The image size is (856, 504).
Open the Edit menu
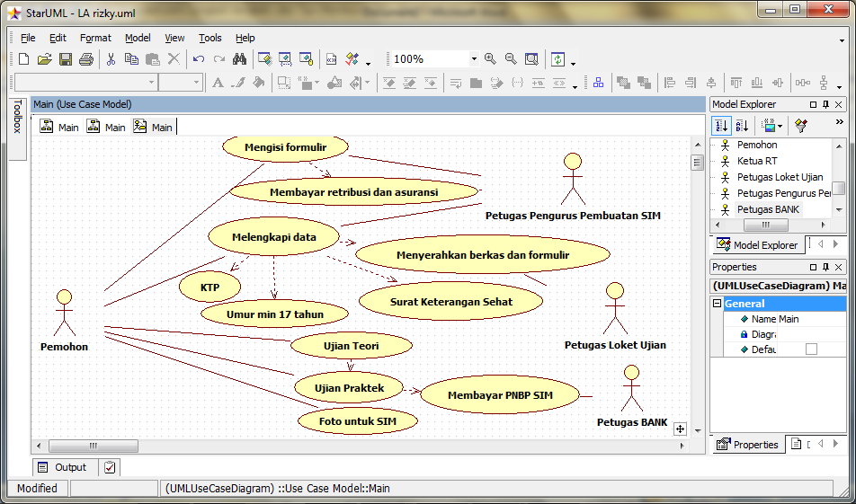58,38
